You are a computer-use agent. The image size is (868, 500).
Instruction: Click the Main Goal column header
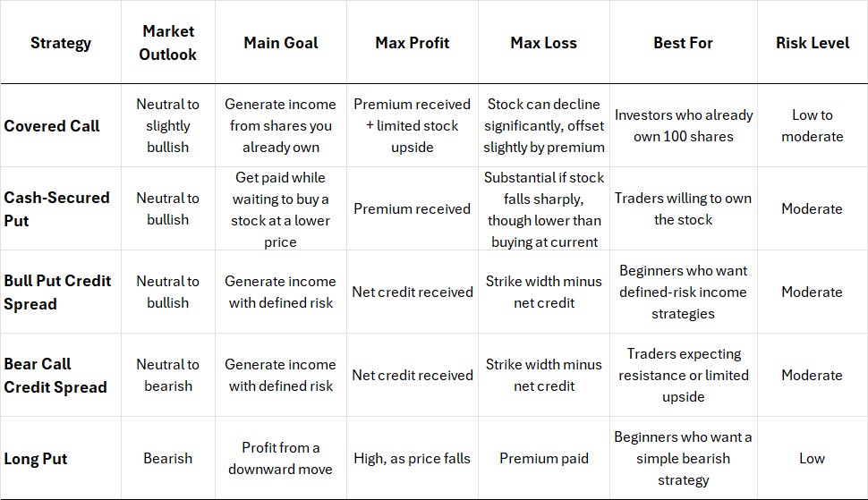[x=280, y=43]
